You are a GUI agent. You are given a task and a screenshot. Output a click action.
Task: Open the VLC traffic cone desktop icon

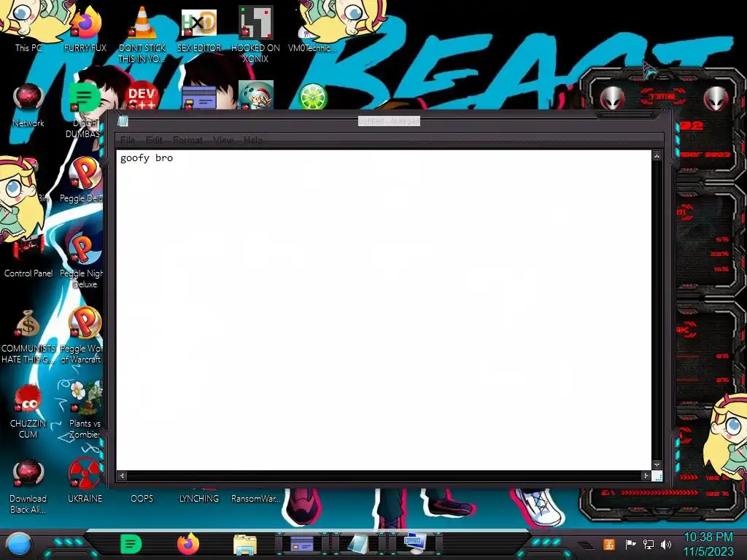coord(142,23)
